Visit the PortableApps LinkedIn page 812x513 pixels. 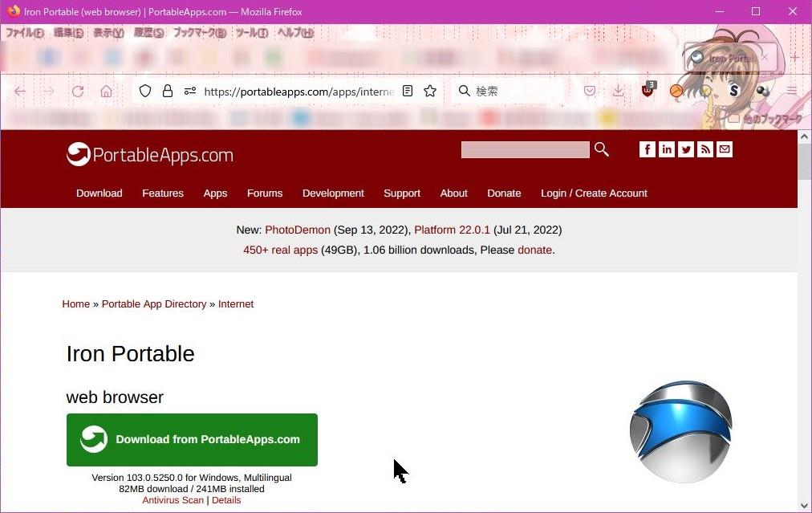coord(667,149)
